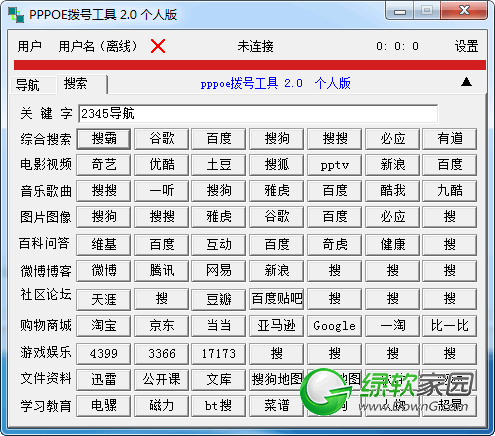495x436 pixels.
Task: Click the pptv button
Action: pyautogui.click(x=335, y=165)
